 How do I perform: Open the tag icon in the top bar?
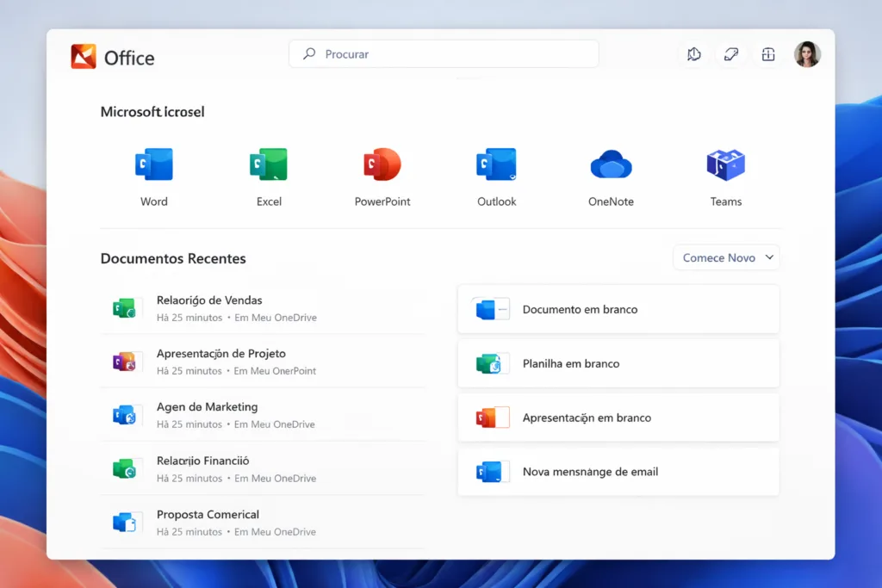[x=731, y=53]
